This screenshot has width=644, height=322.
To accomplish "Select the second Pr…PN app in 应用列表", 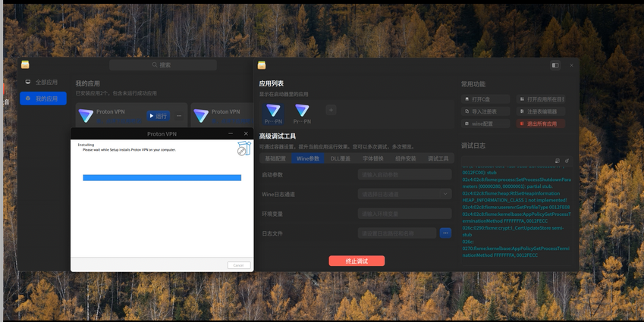I will tap(302, 114).
